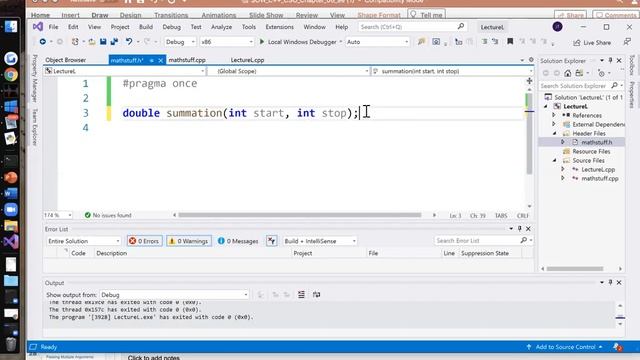The width and height of the screenshot is (640, 360).
Task: Expand the LectureL.cpp node
Action: point(563,169)
